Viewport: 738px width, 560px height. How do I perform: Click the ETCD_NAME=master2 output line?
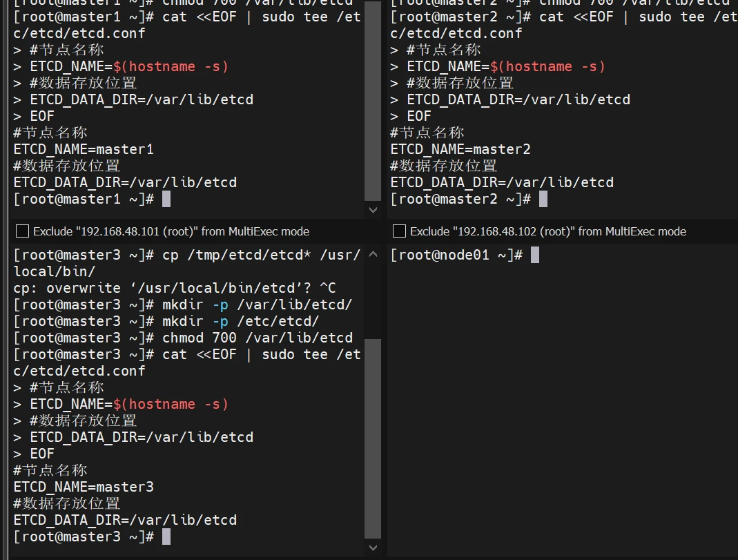point(460,149)
